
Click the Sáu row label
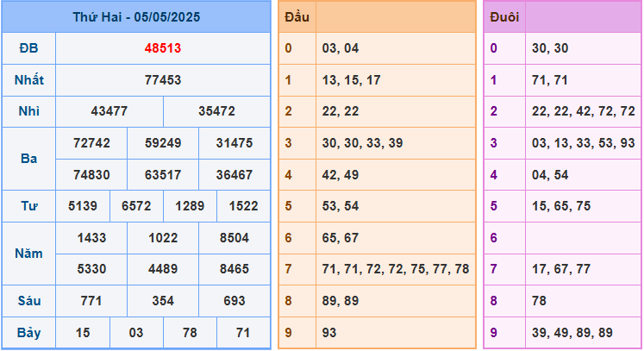pos(28,301)
